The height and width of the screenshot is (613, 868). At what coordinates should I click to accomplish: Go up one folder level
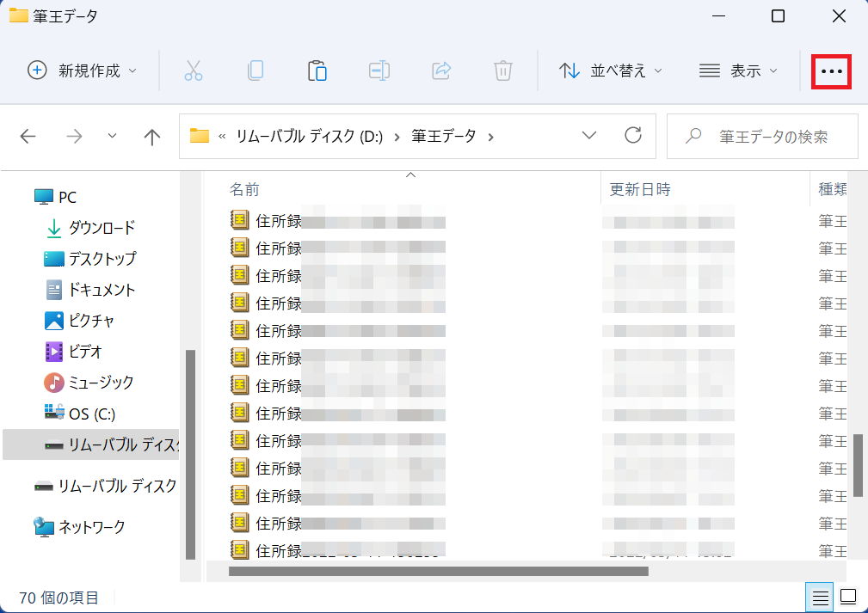coord(151,136)
